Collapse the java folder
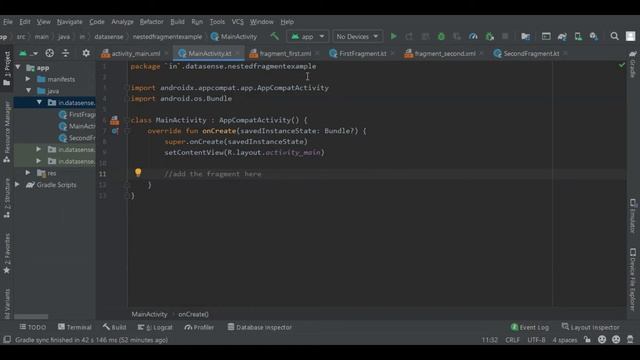640x360 pixels. 28,91
